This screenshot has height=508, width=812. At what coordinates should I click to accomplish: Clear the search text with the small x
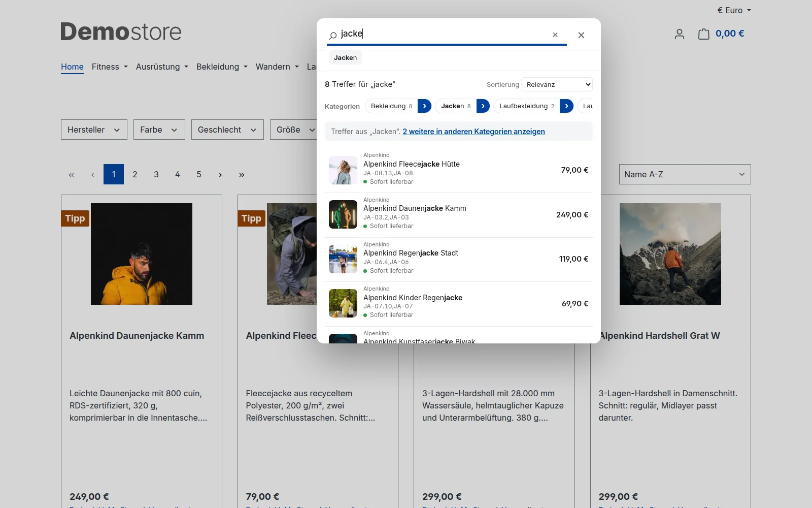(555, 35)
